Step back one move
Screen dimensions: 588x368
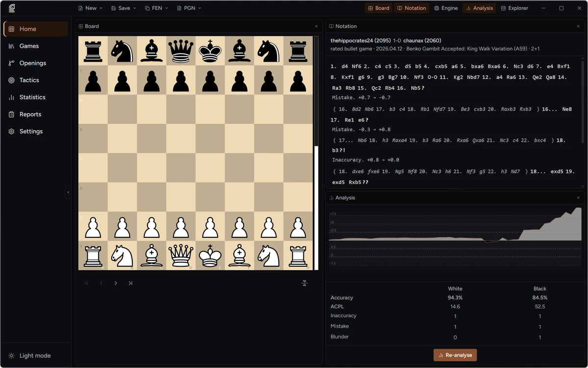pos(101,283)
